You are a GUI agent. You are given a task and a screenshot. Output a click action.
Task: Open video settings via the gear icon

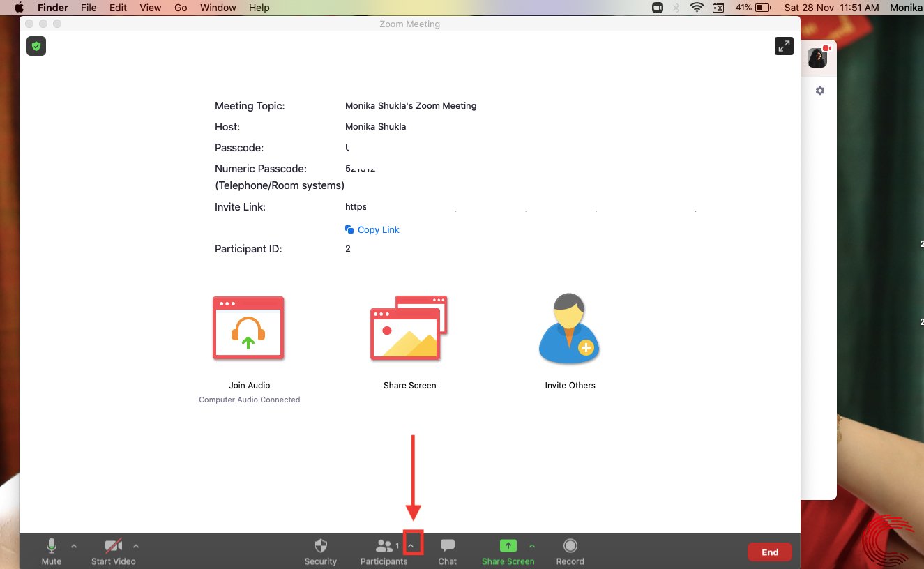click(820, 91)
